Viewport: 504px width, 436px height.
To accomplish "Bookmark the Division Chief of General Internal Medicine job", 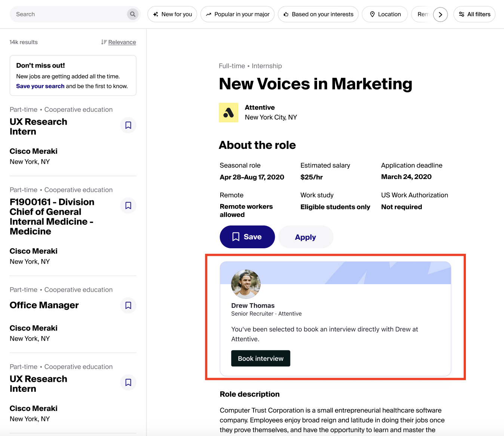I will point(128,206).
